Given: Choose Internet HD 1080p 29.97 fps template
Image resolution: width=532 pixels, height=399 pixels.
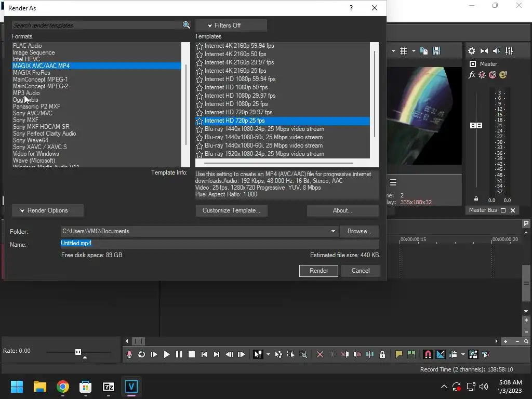Looking at the screenshot, I should [240, 96].
